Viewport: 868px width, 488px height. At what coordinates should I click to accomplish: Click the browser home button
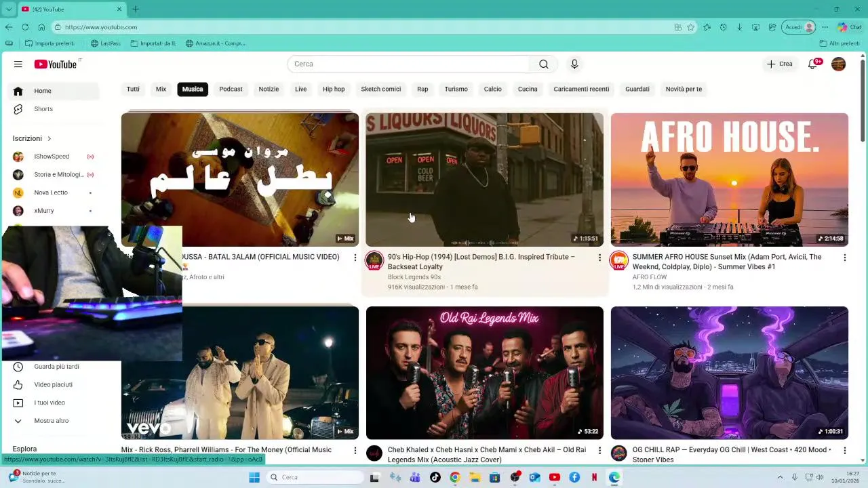tap(41, 27)
